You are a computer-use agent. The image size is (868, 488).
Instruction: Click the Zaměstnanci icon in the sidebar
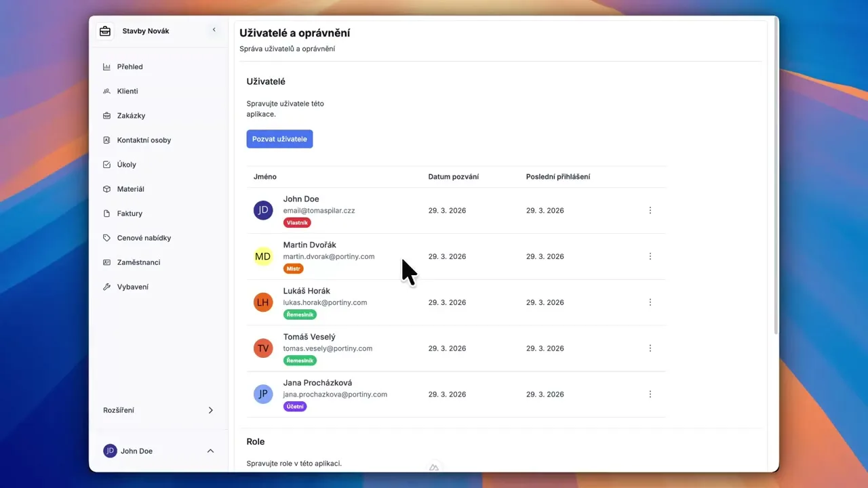tap(108, 262)
